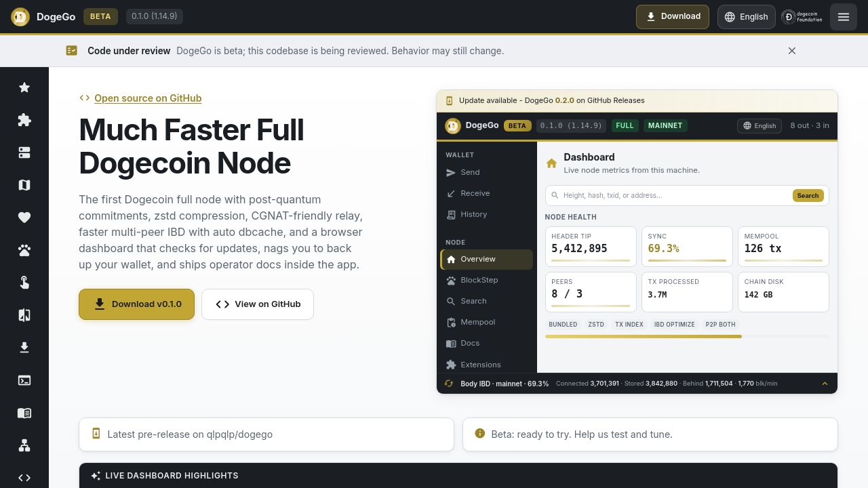Image resolution: width=868 pixels, height=488 pixels.
Task: Click Send in dashboard preview wallet
Action: coord(486,172)
